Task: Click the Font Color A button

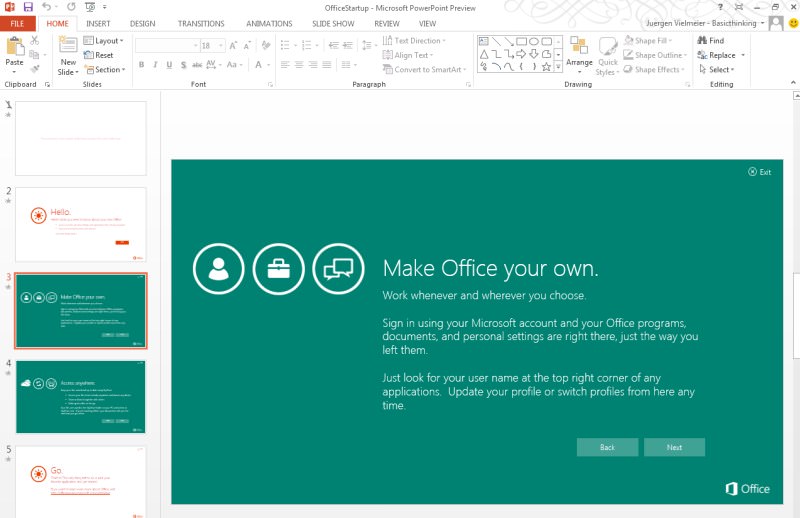Action: tap(259, 65)
